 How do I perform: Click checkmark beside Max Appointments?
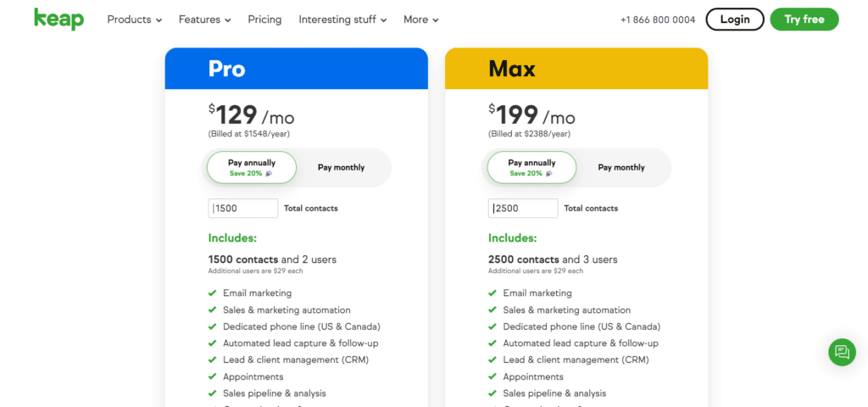(492, 376)
